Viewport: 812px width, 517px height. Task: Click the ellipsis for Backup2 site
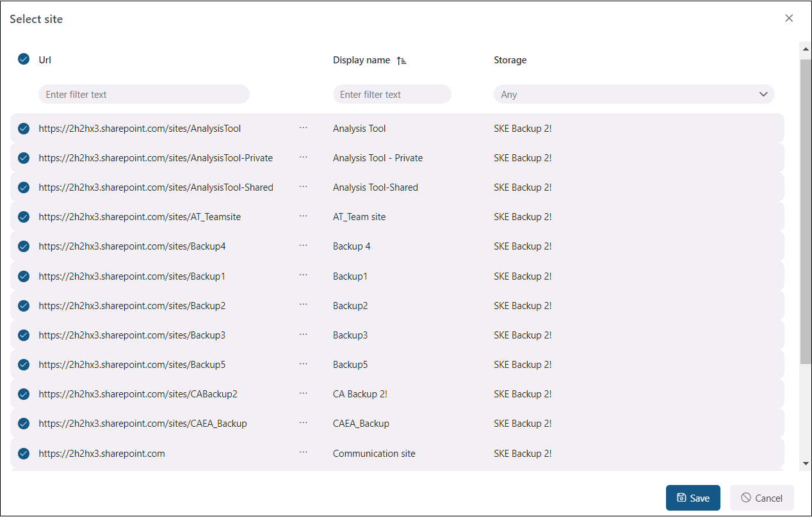[303, 305]
